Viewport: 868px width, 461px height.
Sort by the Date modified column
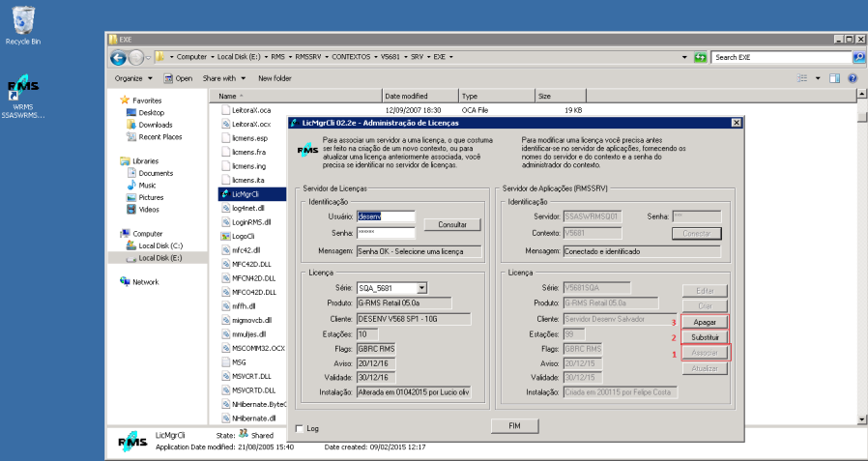(x=420, y=96)
